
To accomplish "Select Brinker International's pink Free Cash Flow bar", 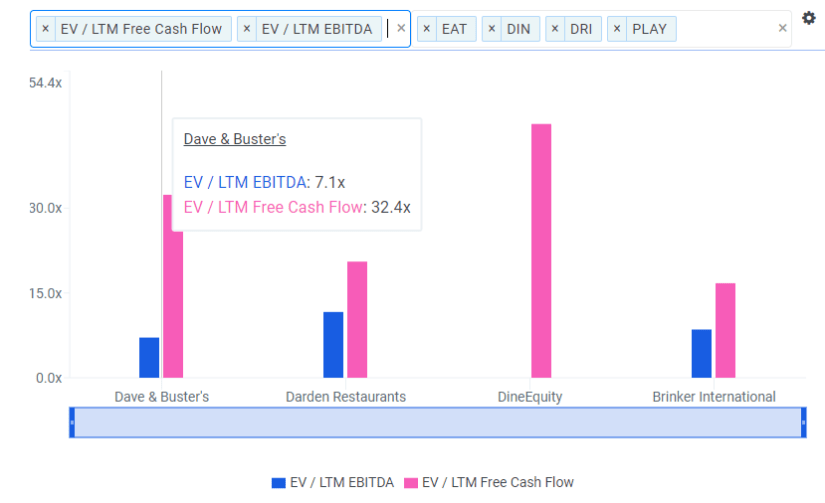I will coord(725,330).
